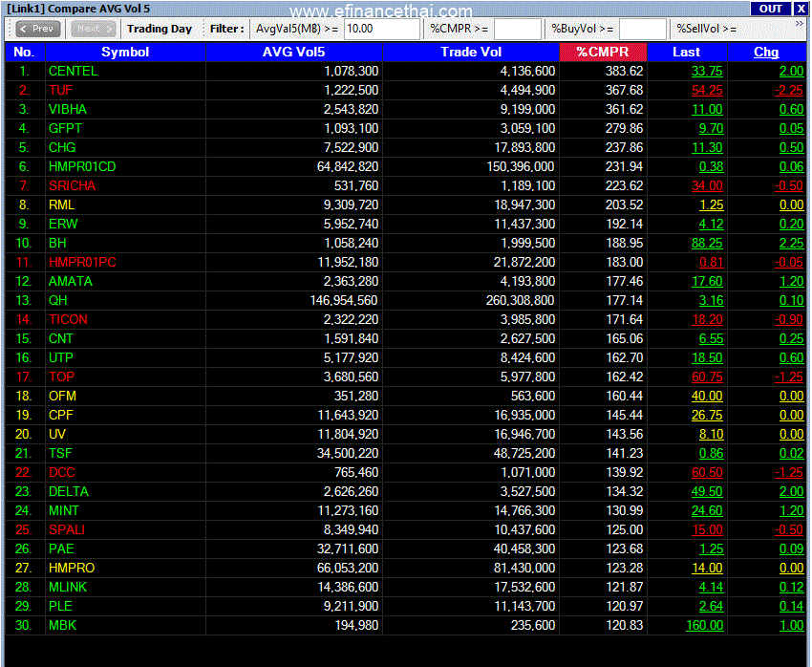Open BH last price 88.25
The height and width of the screenshot is (667, 812).
tap(707, 243)
